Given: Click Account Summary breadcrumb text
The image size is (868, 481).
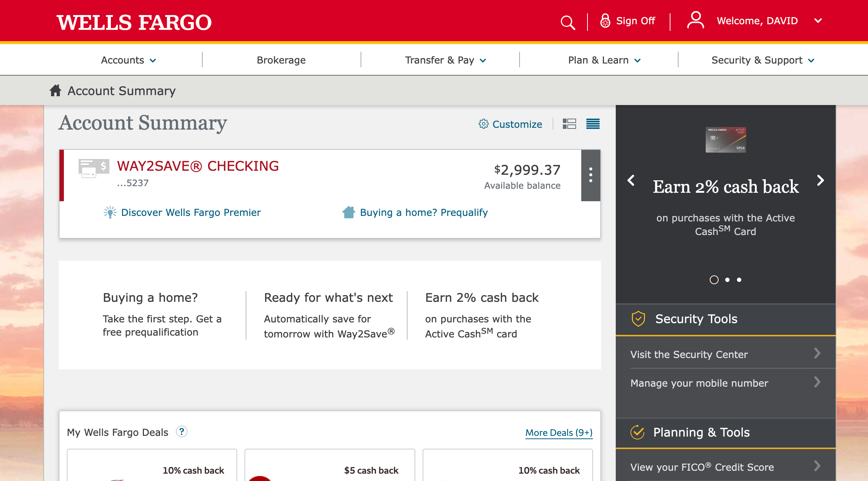Looking at the screenshot, I should (x=122, y=91).
